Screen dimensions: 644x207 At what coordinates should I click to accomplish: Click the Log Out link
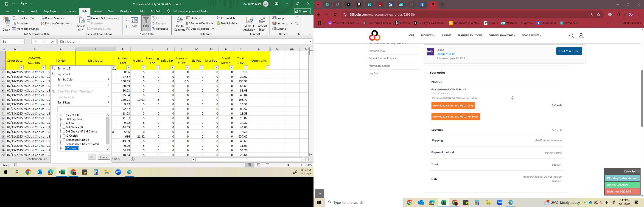pyautogui.click(x=373, y=73)
